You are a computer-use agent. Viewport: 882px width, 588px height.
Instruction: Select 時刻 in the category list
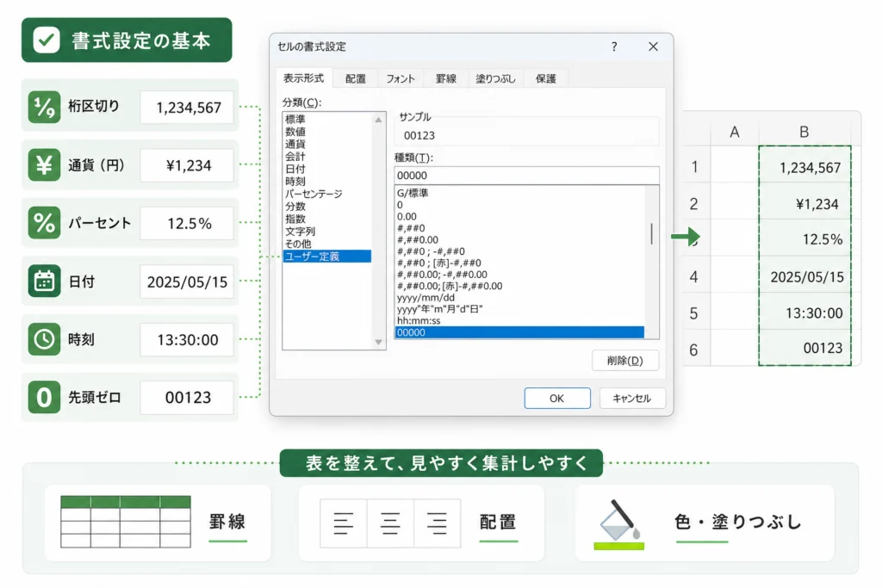[326, 181]
